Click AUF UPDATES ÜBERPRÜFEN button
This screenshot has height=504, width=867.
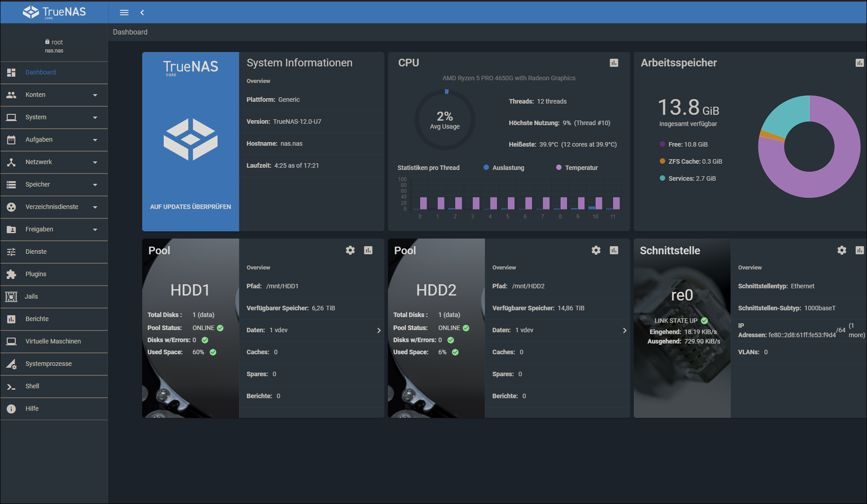[191, 207]
